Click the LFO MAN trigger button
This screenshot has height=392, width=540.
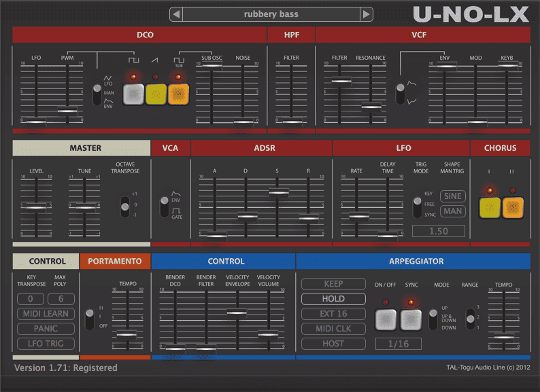452,211
